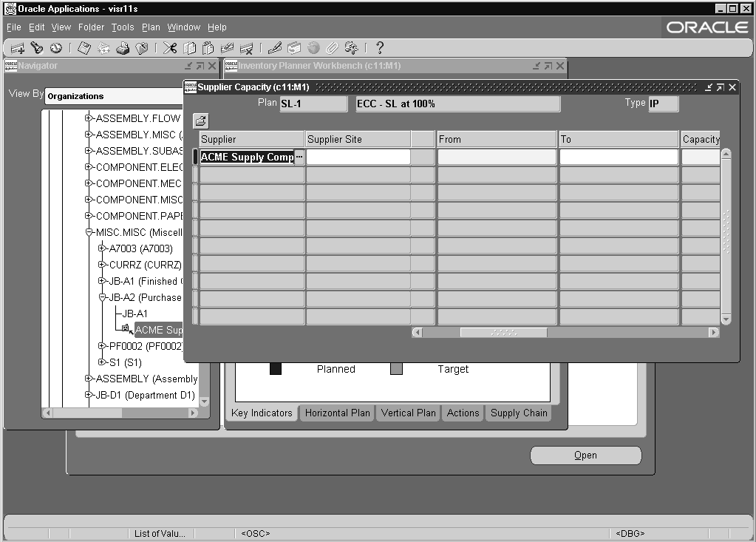The width and height of the screenshot is (756, 542).
Task: Switch to the Actions tab
Action: point(463,413)
